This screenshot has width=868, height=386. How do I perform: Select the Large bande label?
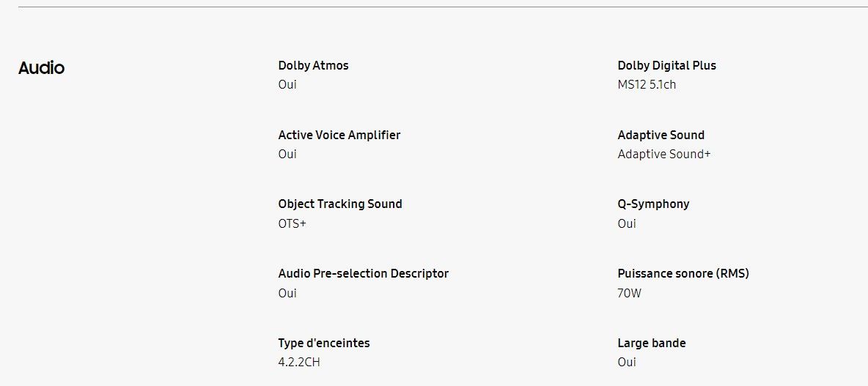(x=652, y=343)
